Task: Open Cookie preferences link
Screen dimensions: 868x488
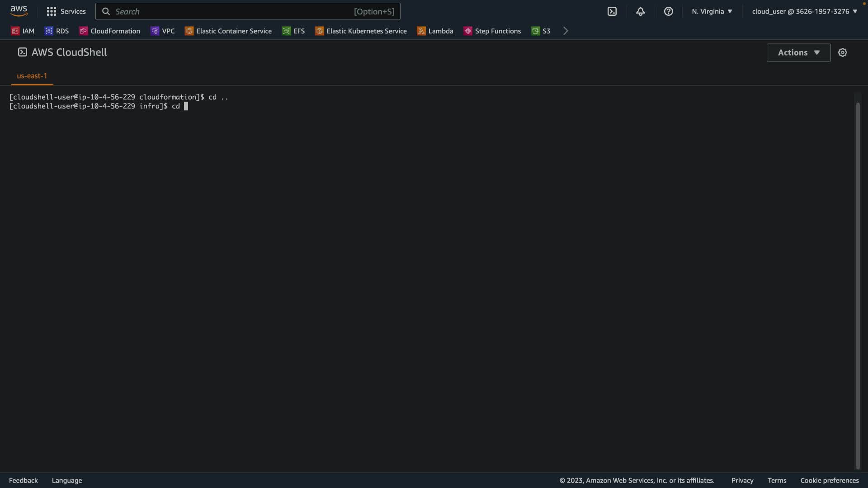Action: (829, 480)
